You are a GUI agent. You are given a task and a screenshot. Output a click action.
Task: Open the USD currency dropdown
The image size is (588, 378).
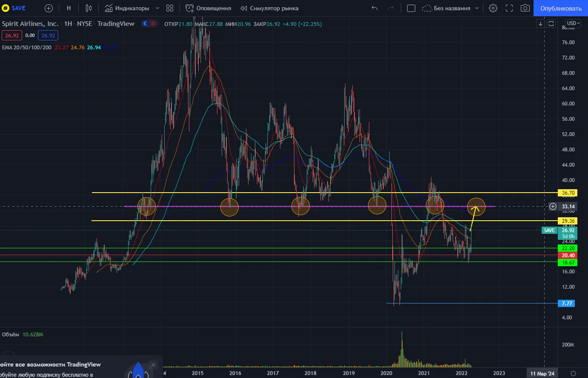(x=574, y=23)
